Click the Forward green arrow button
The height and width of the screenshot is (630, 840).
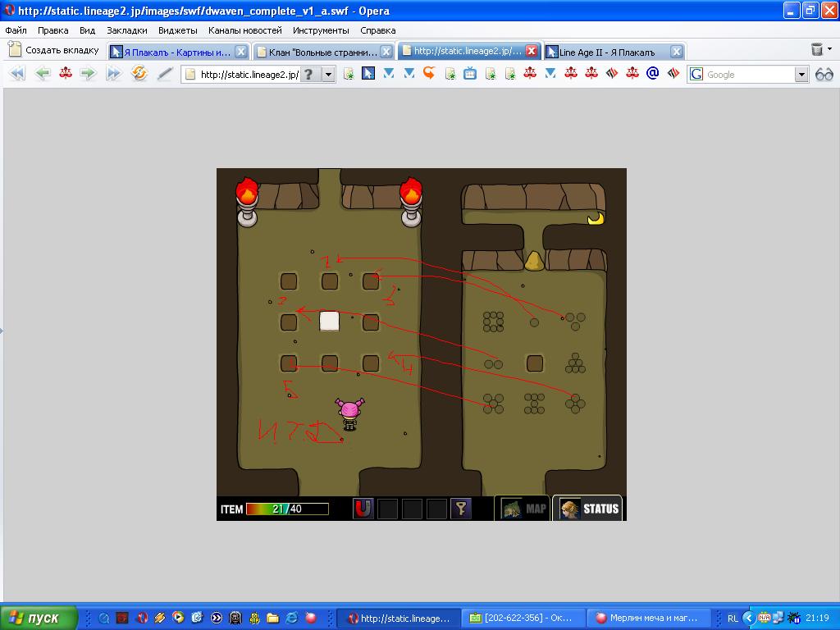[x=88, y=73]
